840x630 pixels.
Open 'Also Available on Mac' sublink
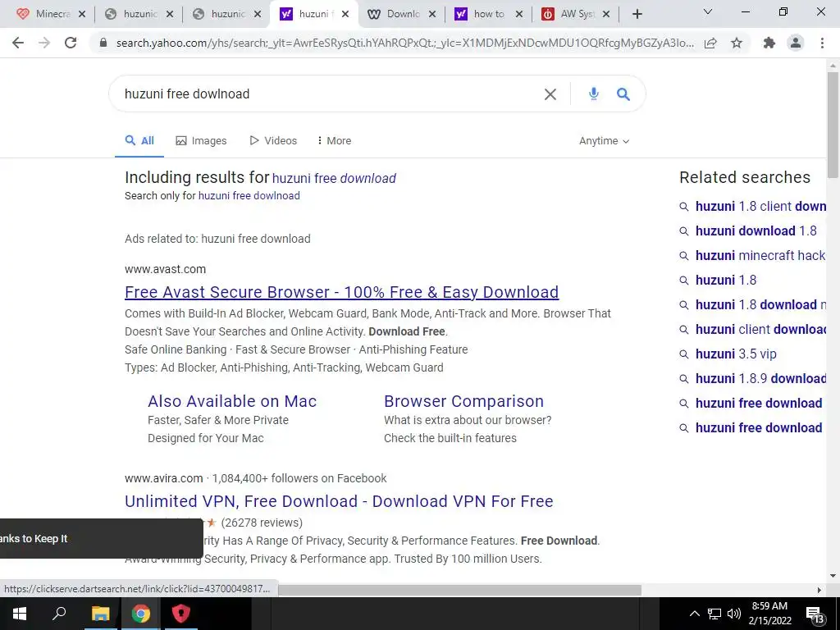coord(232,401)
